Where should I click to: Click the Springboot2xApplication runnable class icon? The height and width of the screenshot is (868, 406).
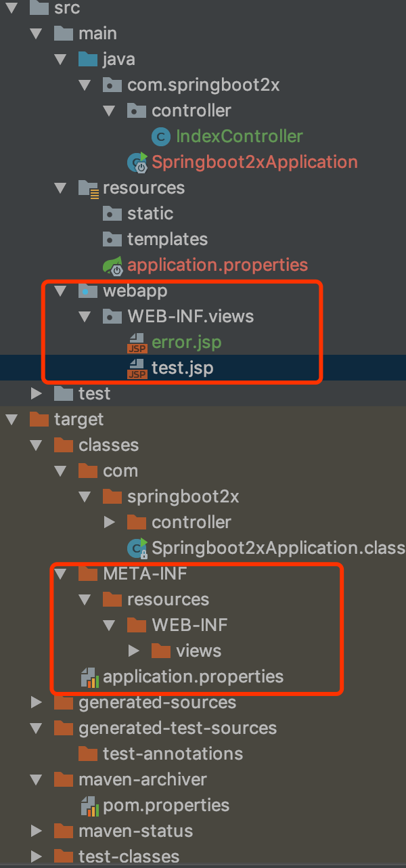click(x=137, y=162)
